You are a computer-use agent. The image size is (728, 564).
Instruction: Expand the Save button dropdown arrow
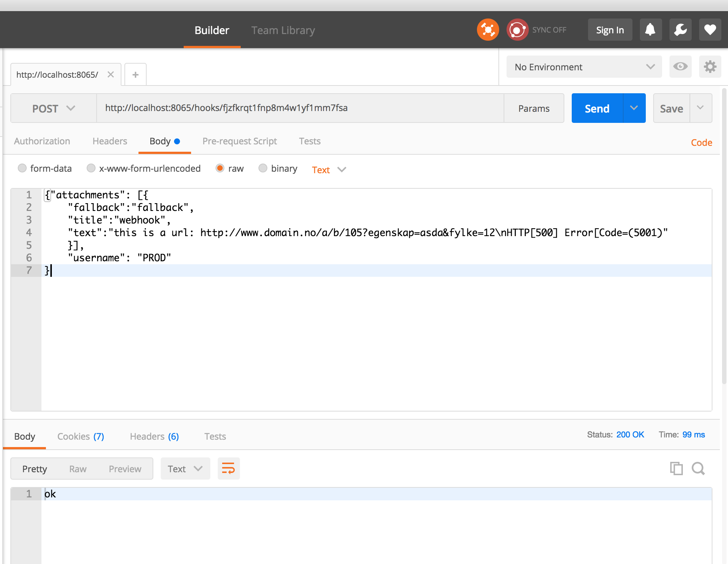pos(701,108)
